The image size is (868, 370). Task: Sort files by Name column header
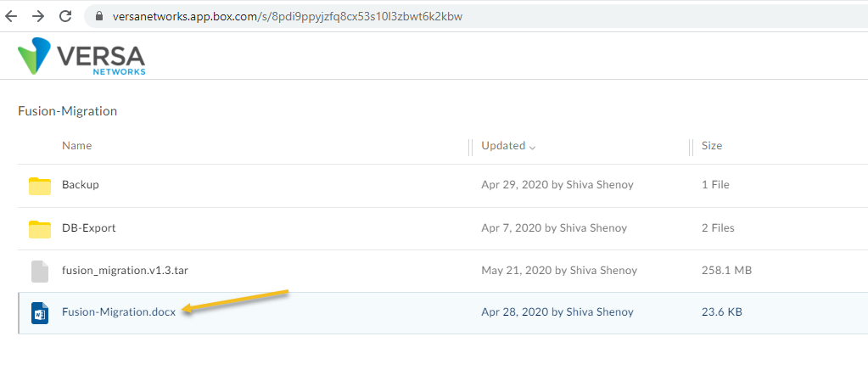(77, 146)
